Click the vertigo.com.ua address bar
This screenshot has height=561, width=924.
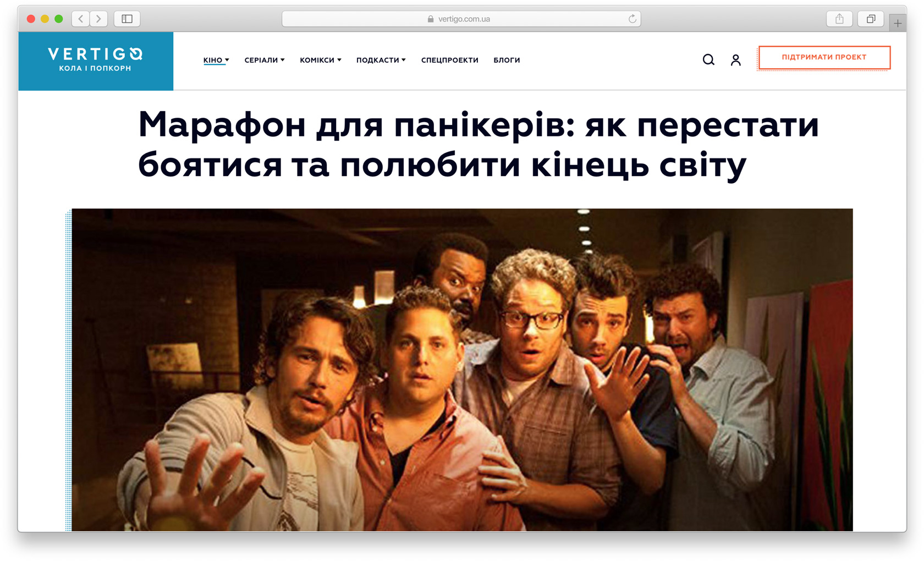tap(461, 19)
